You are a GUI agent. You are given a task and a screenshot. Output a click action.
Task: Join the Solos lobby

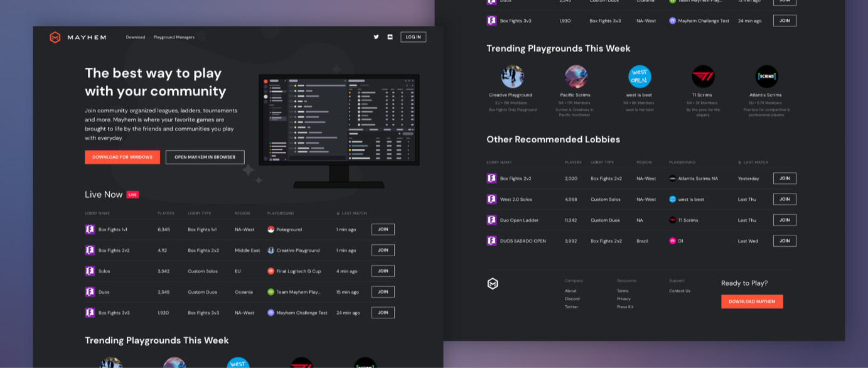tap(383, 271)
